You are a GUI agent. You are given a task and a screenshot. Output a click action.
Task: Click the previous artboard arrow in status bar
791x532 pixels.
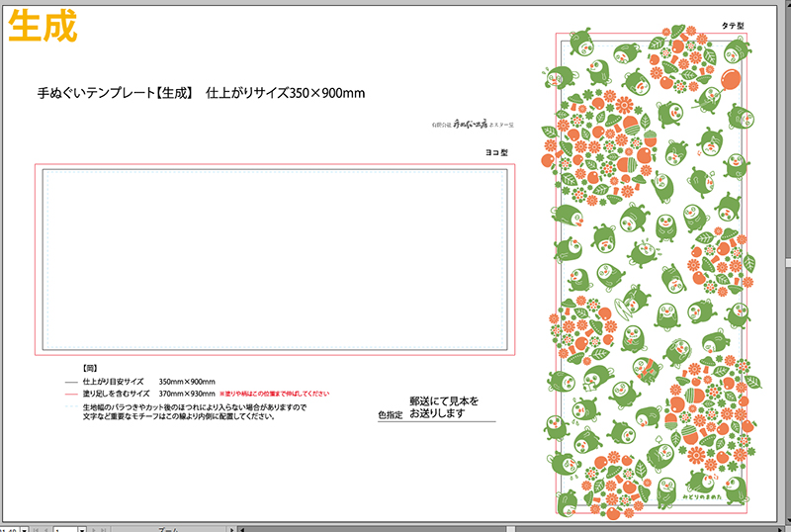(x=45, y=528)
